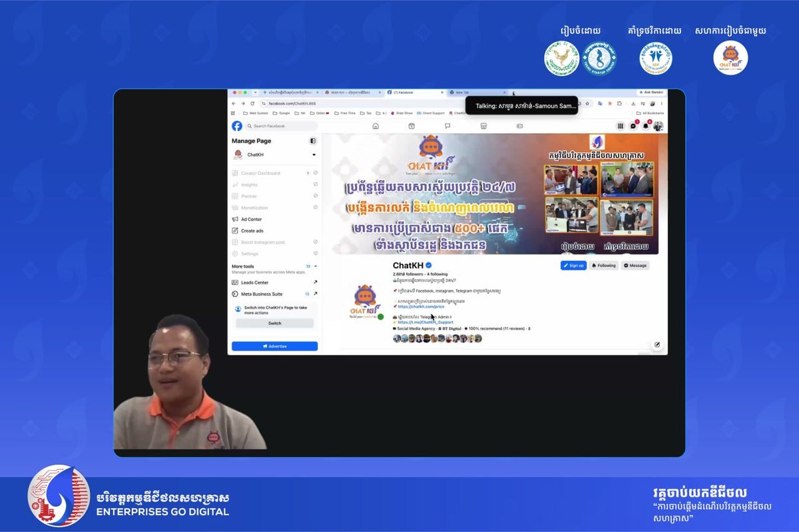Open the notifications bell icon
The height and width of the screenshot is (532, 799).
pos(646,126)
